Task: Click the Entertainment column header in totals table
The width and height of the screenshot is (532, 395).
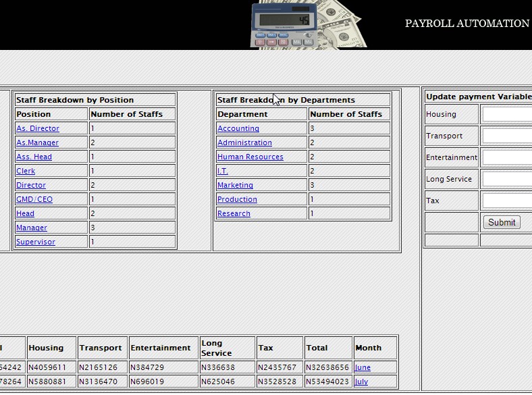Action: click(x=163, y=348)
